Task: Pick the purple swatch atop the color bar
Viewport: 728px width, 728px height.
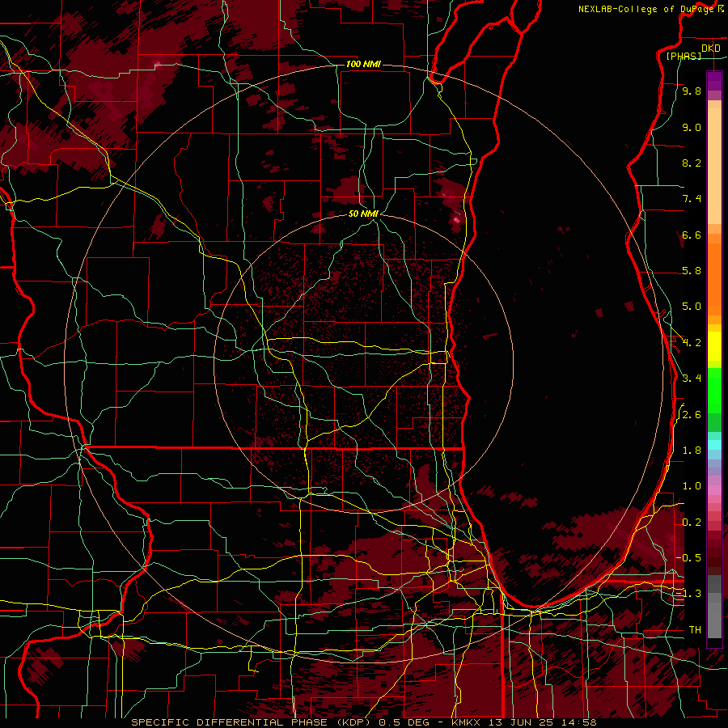Action: tap(714, 81)
